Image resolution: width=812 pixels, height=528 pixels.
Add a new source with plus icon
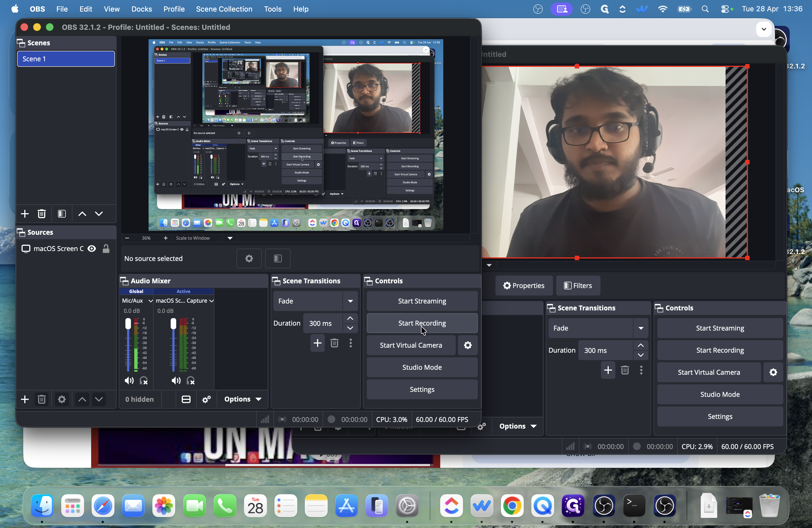[25, 399]
